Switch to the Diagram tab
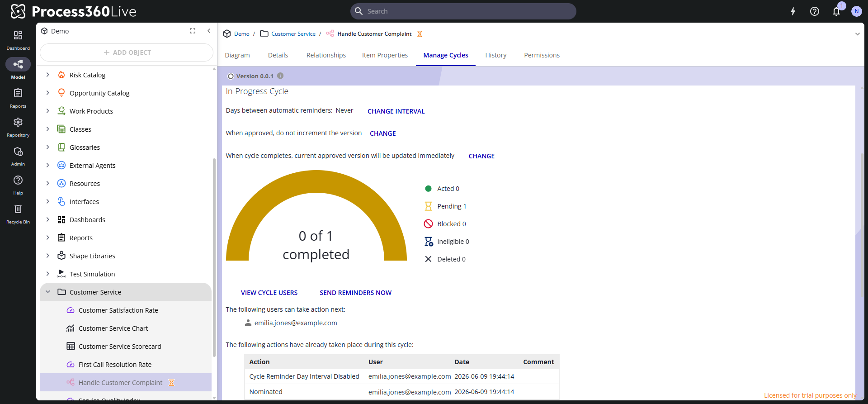This screenshot has width=868, height=404. tap(237, 55)
